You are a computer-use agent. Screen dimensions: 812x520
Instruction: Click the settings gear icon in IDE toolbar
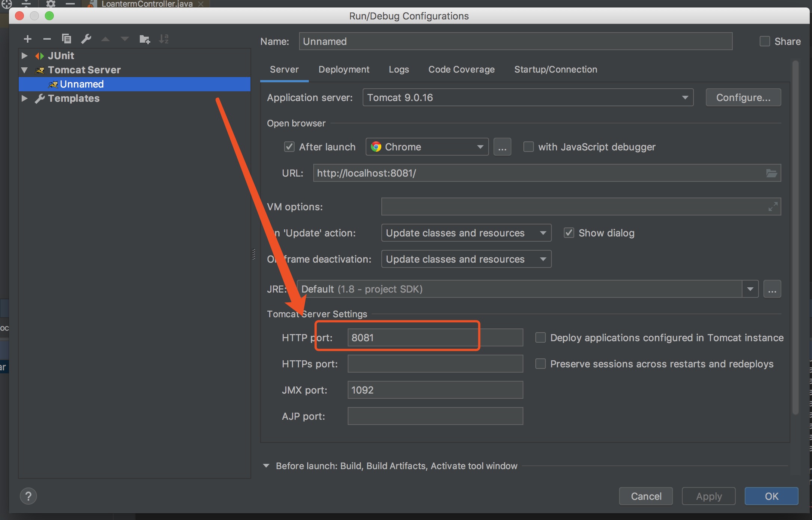(51, 4)
